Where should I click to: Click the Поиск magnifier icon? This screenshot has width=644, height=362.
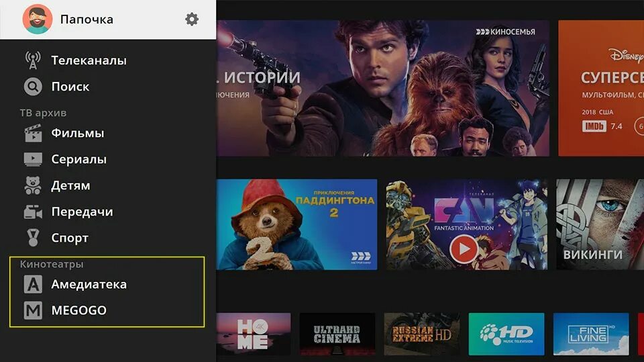pyautogui.click(x=33, y=87)
